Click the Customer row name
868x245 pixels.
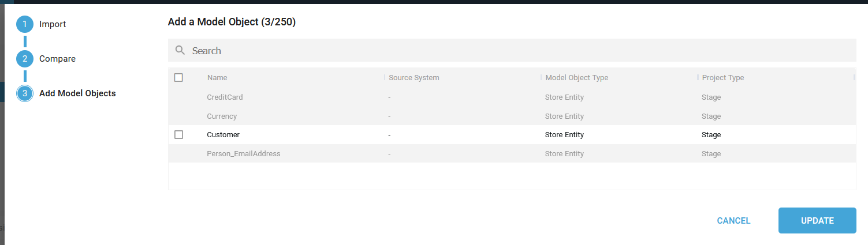click(x=223, y=134)
